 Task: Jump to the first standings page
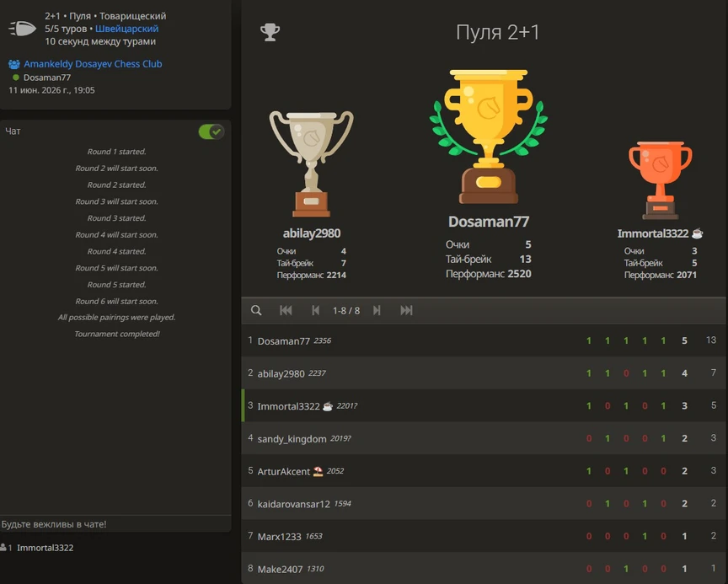[286, 310]
